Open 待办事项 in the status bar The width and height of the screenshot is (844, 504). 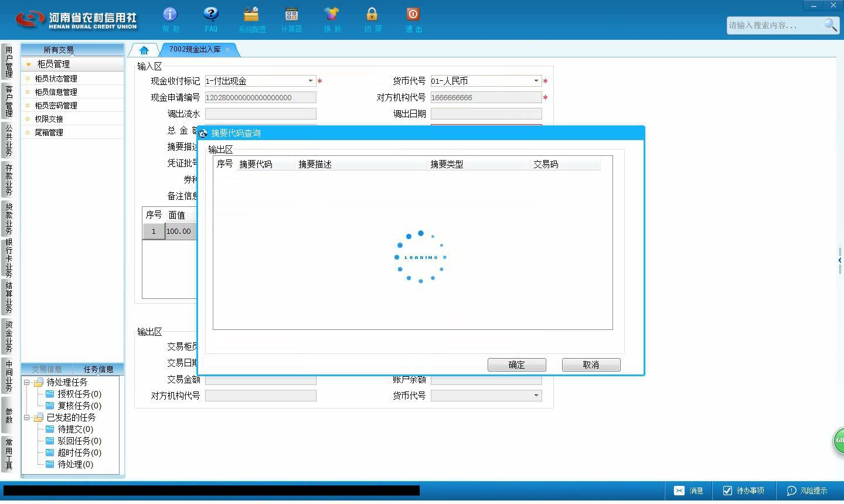[743, 491]
